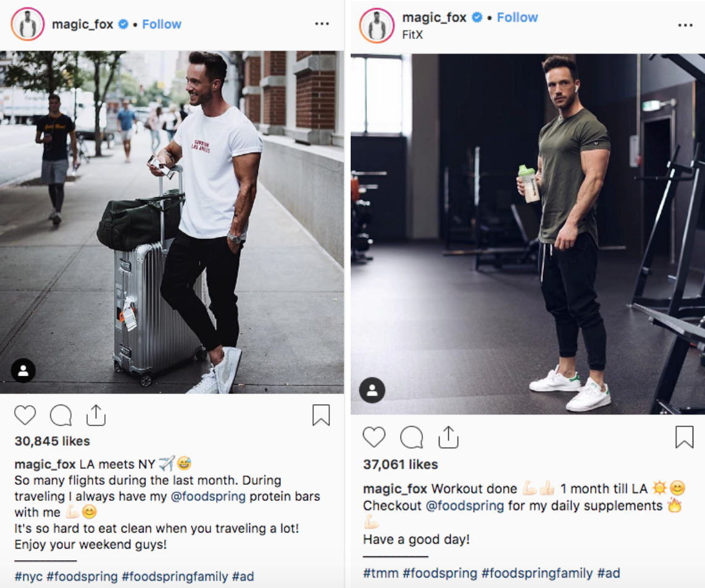Share the left post via share icon

click(96, 415)
